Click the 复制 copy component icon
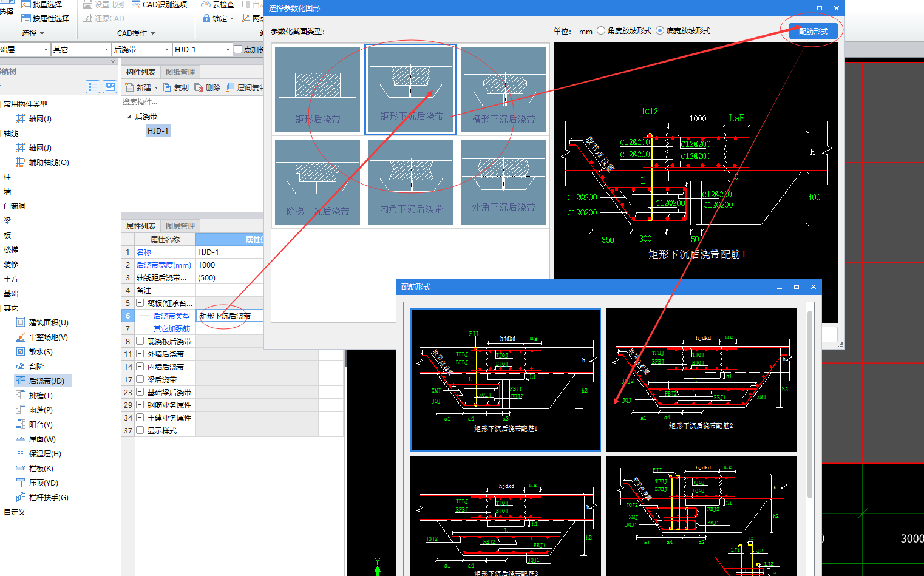This screenshot has width=924, height=576. coord(167,87)
